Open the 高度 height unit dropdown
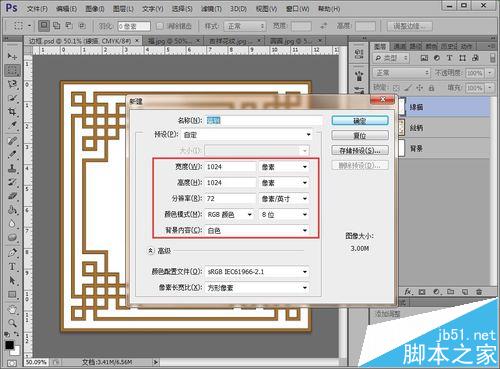500x369 pixels. [284, 183]
